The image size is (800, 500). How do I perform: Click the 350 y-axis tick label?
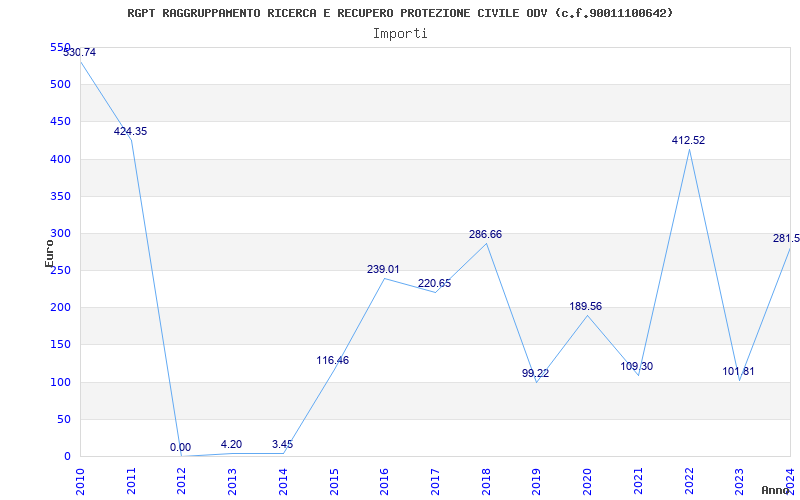60,196
